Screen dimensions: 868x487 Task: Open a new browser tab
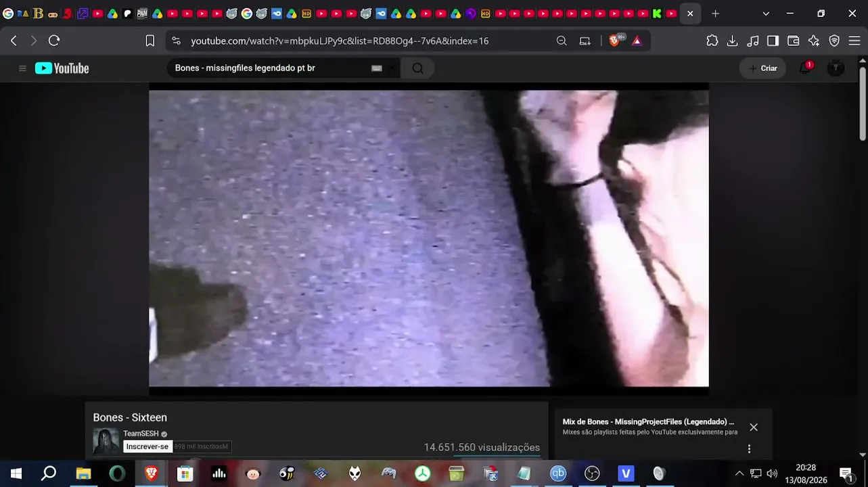pos(716,14)
